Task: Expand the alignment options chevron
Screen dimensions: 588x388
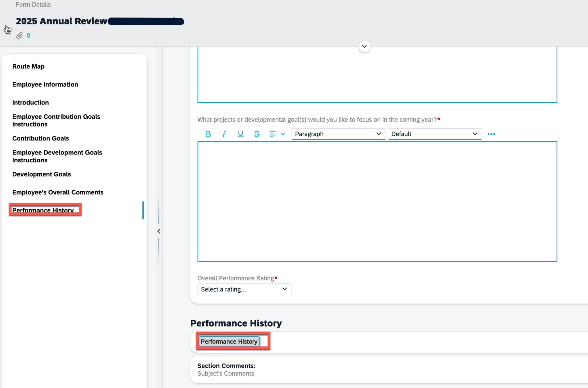Action: pyautogui.click(x=283, y=134)
